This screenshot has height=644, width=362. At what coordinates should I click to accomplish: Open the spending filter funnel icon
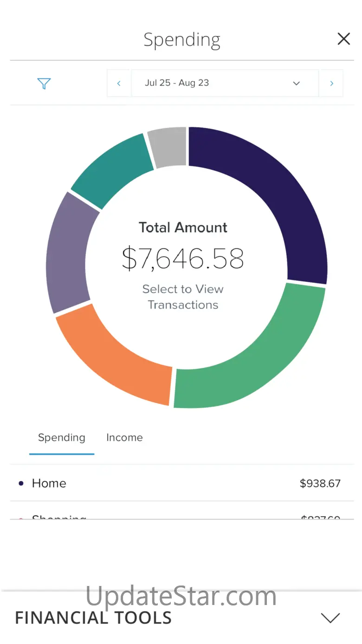(44, 84)
